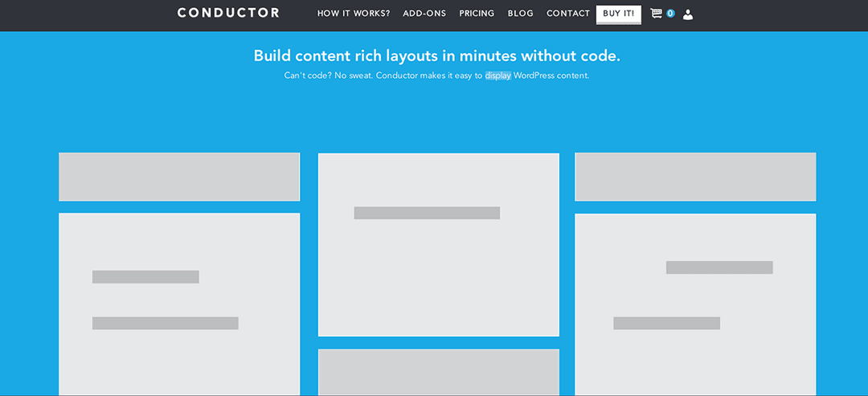The height and width of the screenshot is (396, 868).
Task: Click the lower gray bar in right column's tall block
Action: pyautogui.click(x=666, y=323)
